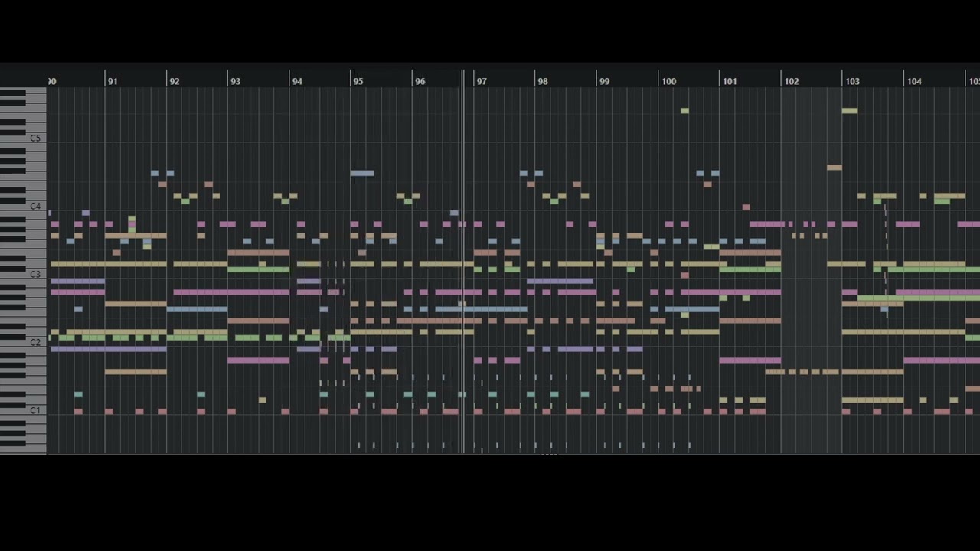Select the blue note above C4 at bar 95
Image resolution: width=980 pixels, height=551 pixels.
click(362, 173)
